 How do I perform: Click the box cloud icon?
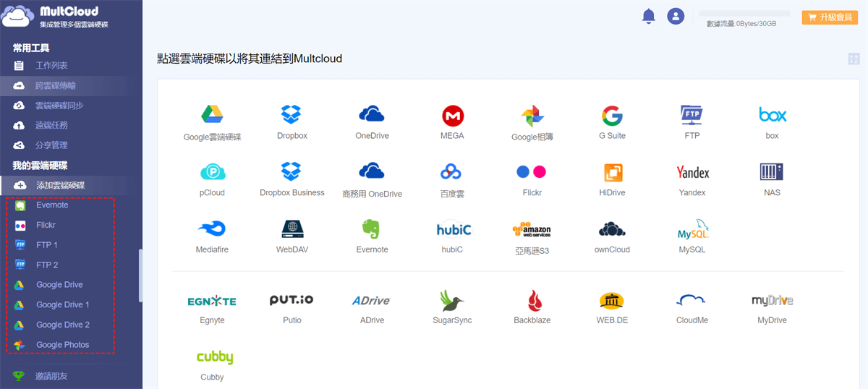click(773, 114)
